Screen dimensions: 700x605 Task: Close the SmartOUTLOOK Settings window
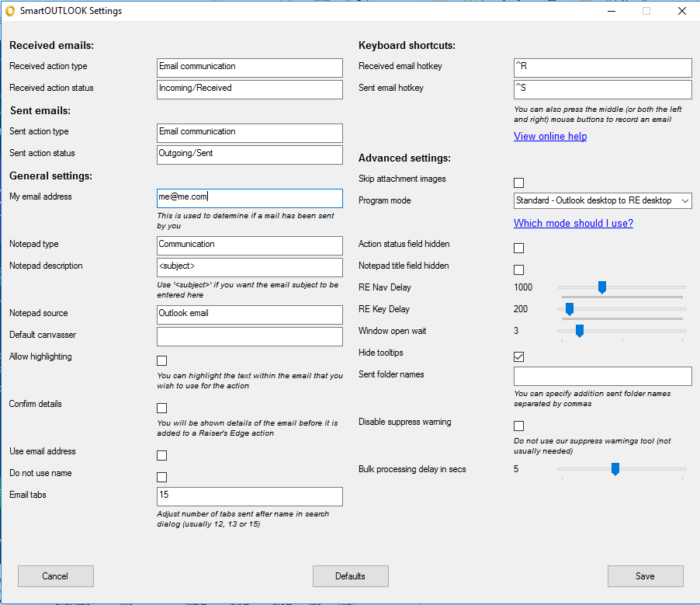pos(681,11)
